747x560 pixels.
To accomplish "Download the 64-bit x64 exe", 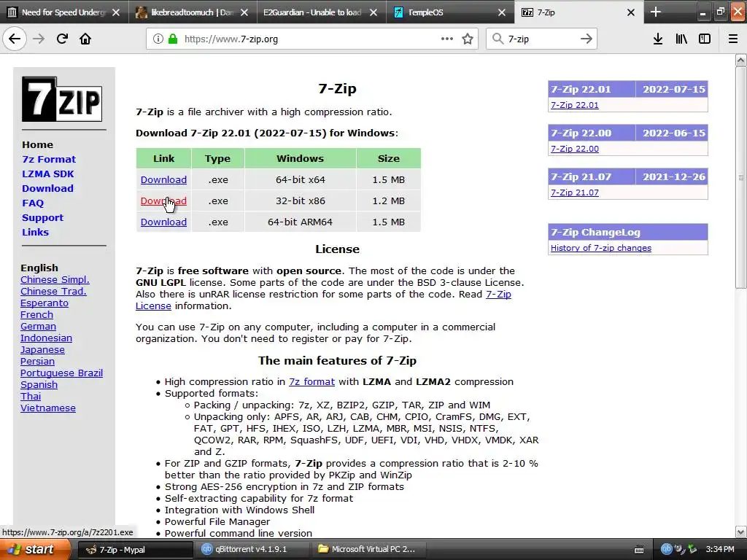I will pos(163,179).
